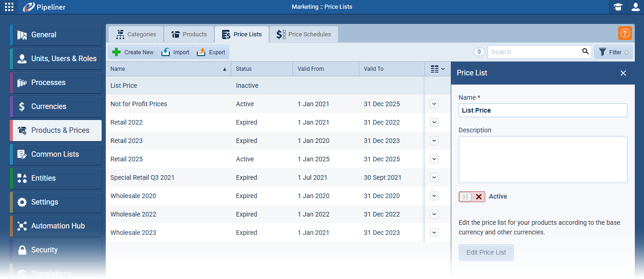Viewport: 644px width, 279px height.
Task: Click into the Description text area
Action: 542,159
